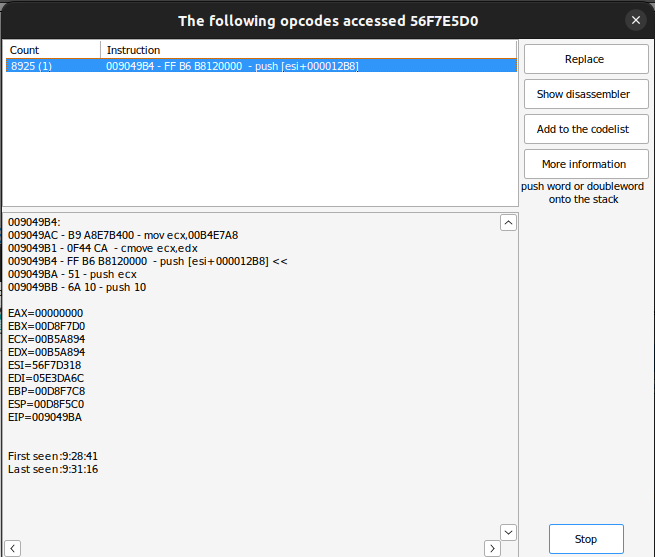The height and width of the screenshot is (557, 655).
Task: Click the cmove ecx,edx line
Action: tap(102, 248)
